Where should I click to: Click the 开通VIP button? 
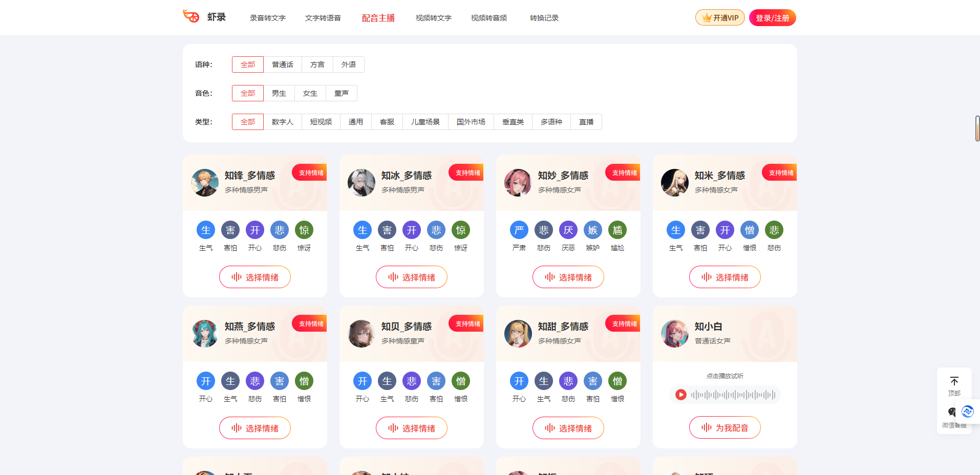720,18
